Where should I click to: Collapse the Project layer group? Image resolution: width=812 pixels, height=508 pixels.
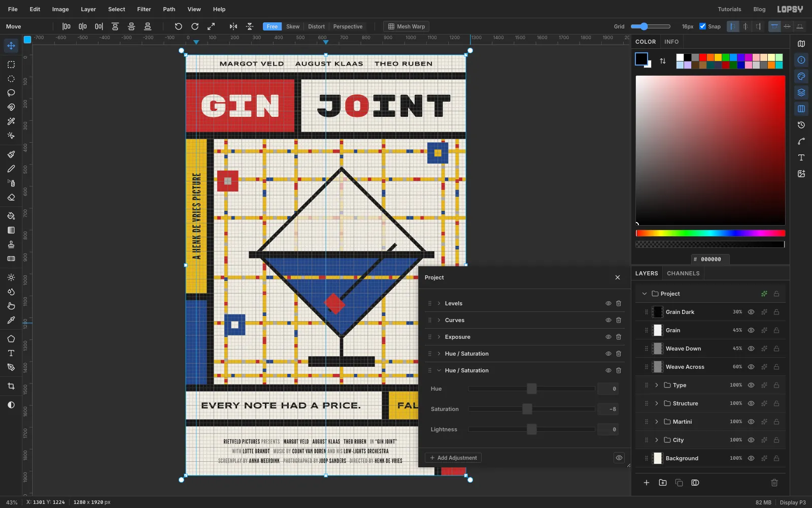pyautogui.click(x=645, y=294)
